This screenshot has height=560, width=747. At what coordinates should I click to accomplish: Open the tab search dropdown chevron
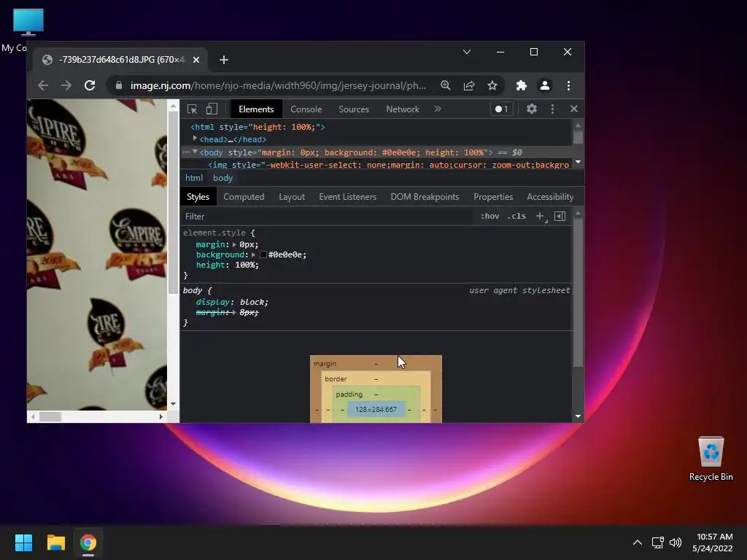[467, 52]
